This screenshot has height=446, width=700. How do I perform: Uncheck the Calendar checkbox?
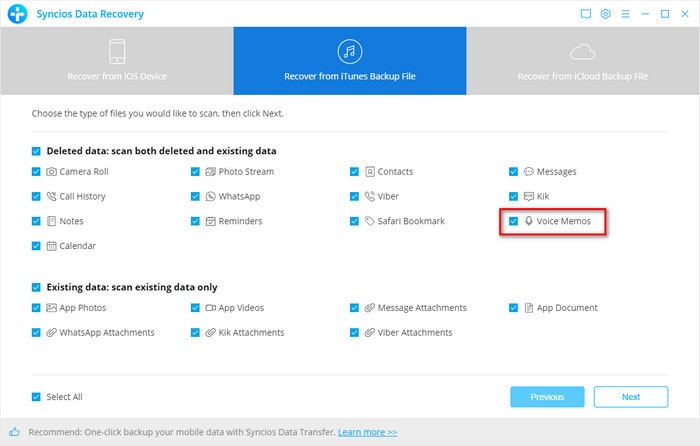pos(36,246)
